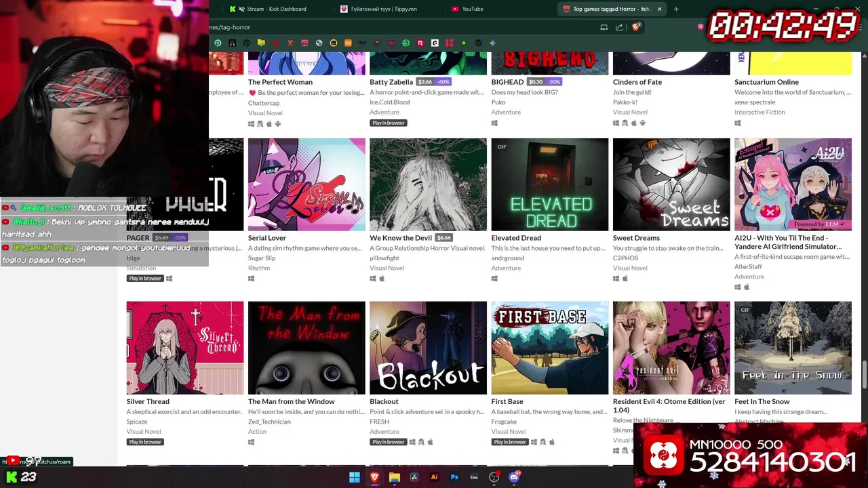Viewport: 868px width, 488px height.
Task: Open Sweet Dreams title link
Action: [x=636, y=238]
